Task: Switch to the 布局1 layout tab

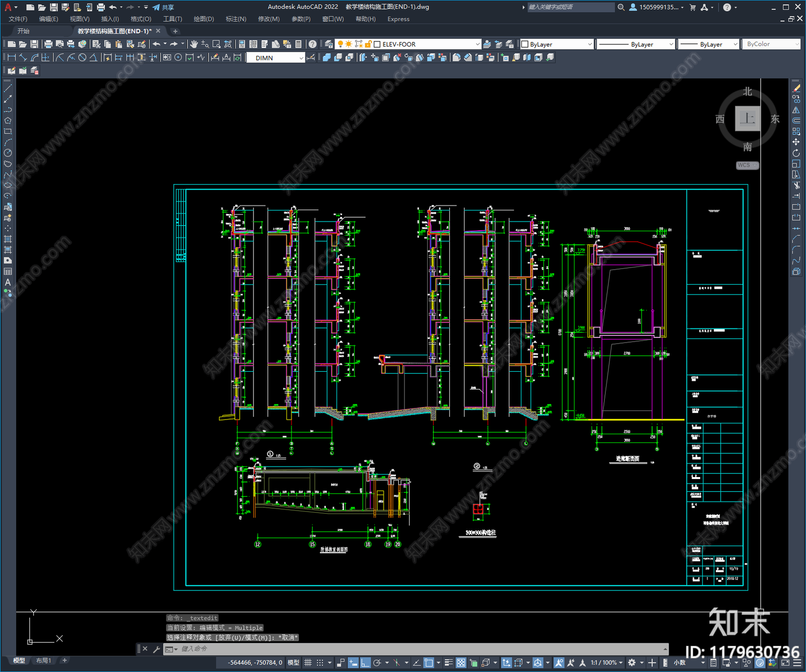Action: click(x=43, y=660)
